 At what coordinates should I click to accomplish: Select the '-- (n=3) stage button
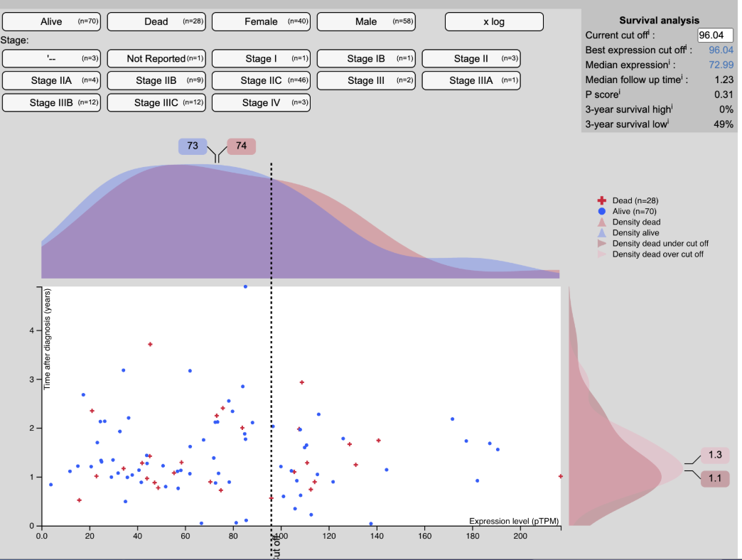click(x=51, y=59)
